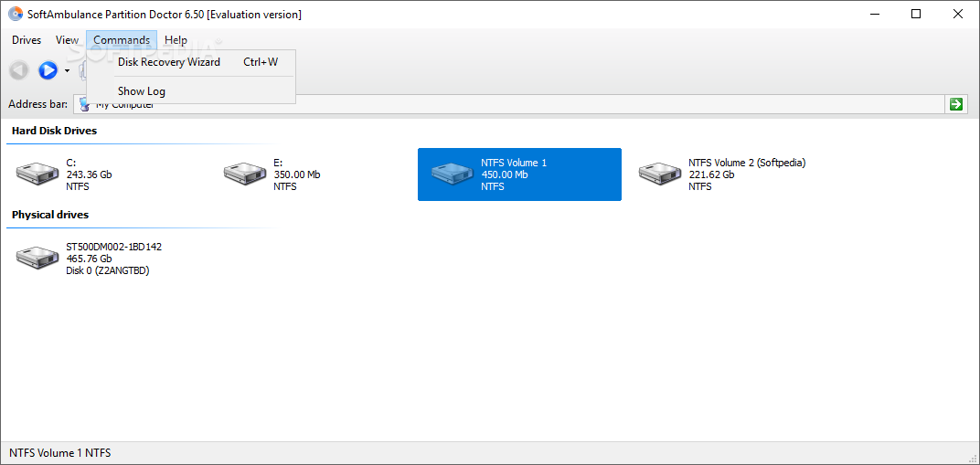This screenshot has height=465, width=980.
Task: Click the status bar text NTFS Volume 1 NTFS
Action: pyautogui.click(x=60, y=453)
